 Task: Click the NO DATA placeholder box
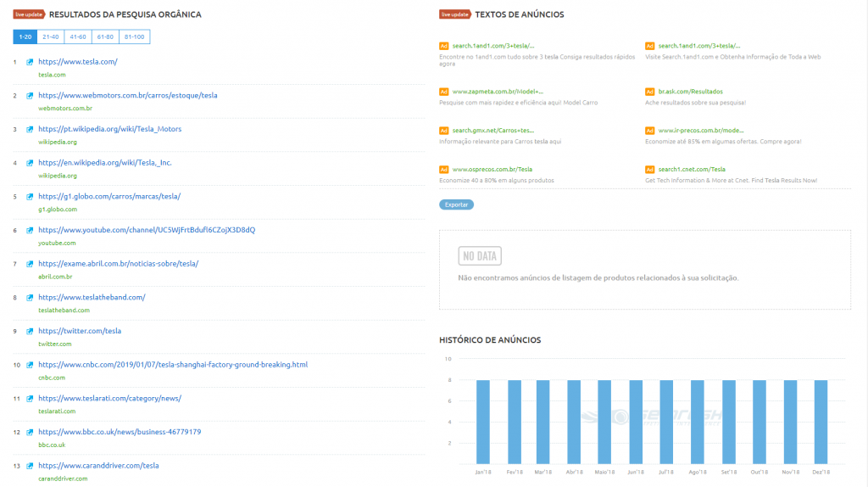pyautogui.click(x=480, y=256)
